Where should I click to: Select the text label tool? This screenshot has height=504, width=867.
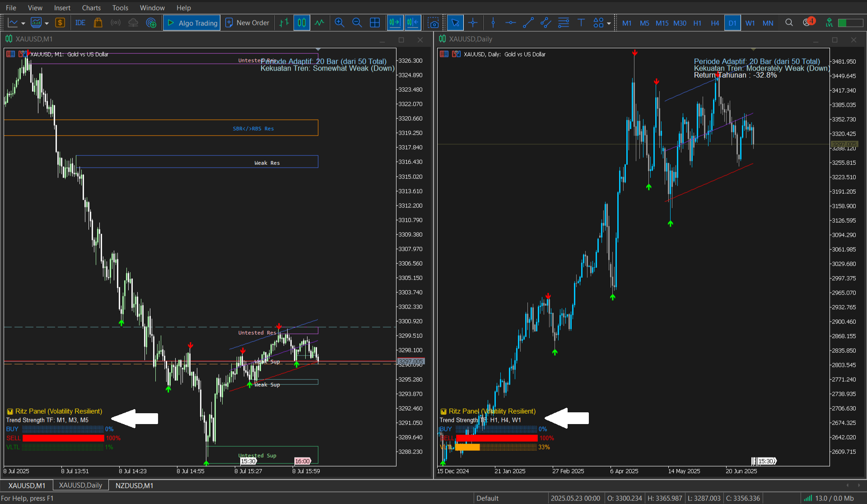point(581,23)
